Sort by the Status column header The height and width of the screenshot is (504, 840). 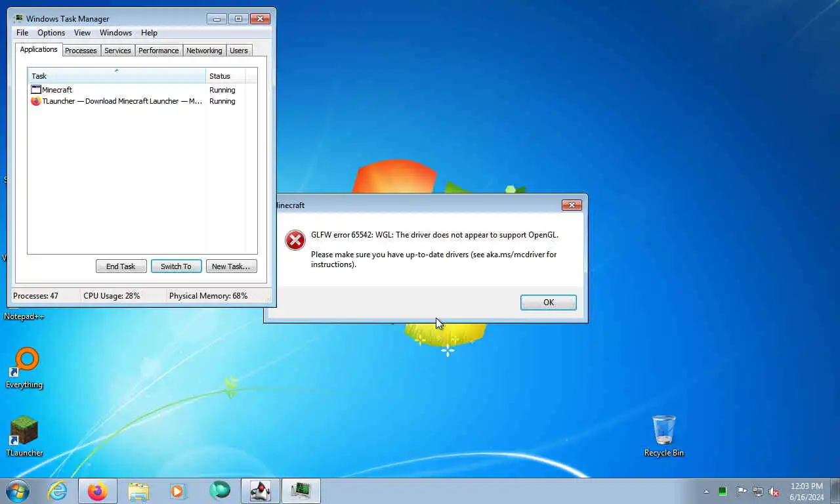[x=226, y=75]
